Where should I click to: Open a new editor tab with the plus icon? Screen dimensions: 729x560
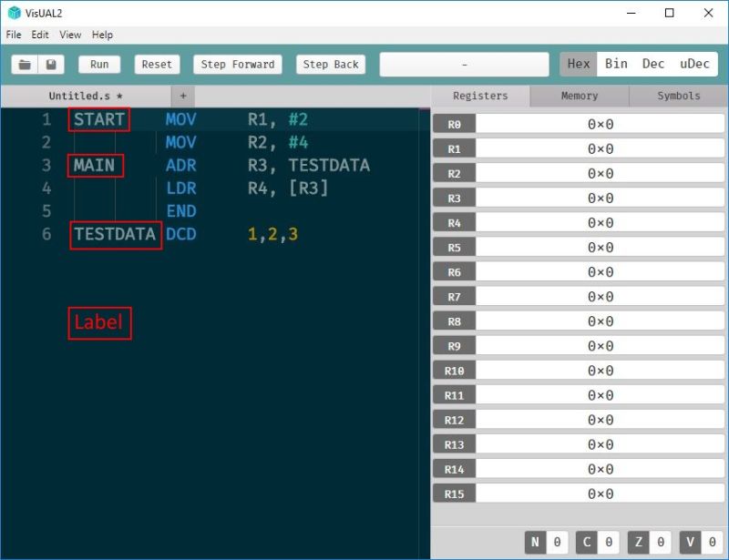click(182, 96)
